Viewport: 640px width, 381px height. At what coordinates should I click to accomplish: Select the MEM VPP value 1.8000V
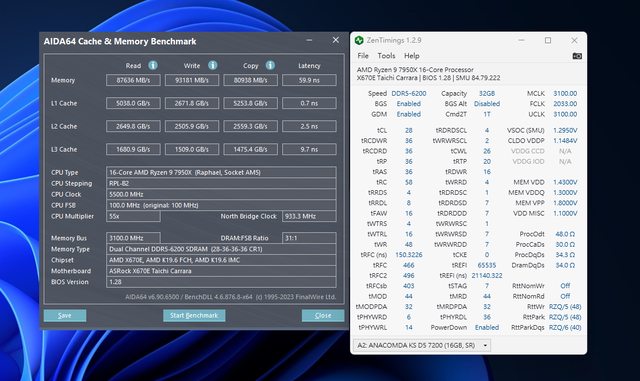point(565,203)
